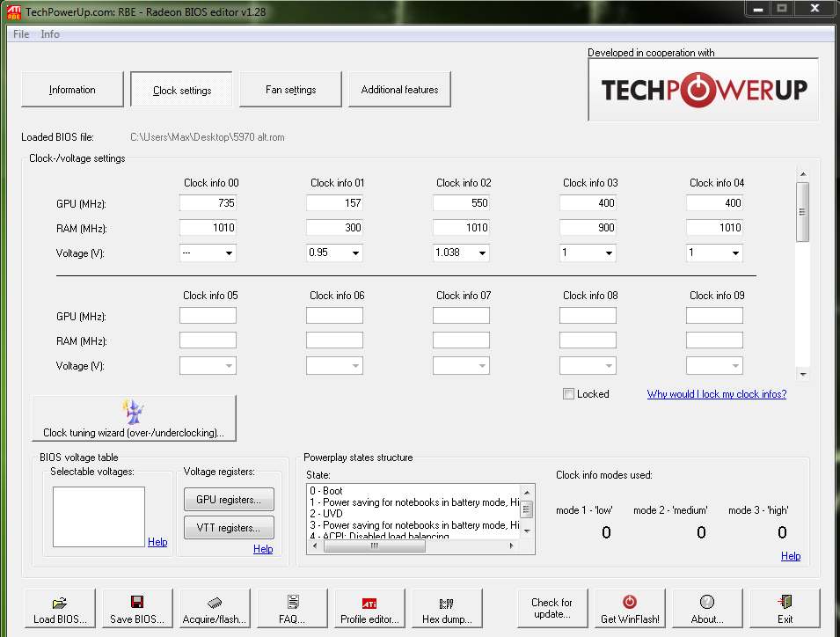Click the TechPowerUp logo banner

(x=703, y=90)
